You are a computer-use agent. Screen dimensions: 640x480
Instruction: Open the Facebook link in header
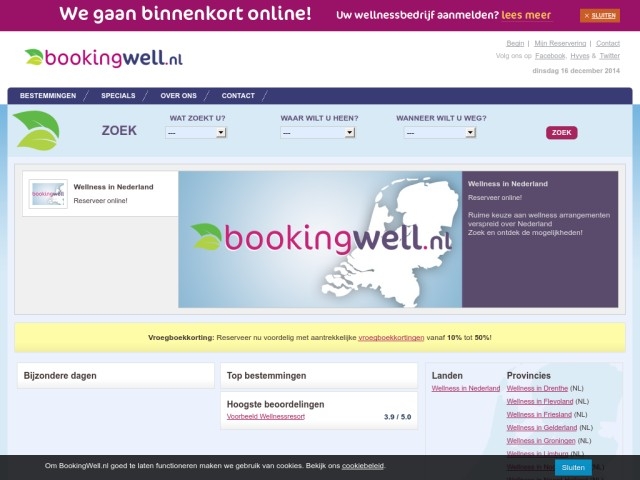[550, 56]
